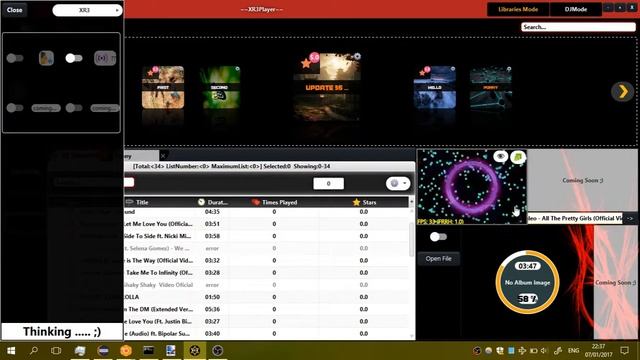Click the first 'coming...' pill button

click(x=46, y=108)
